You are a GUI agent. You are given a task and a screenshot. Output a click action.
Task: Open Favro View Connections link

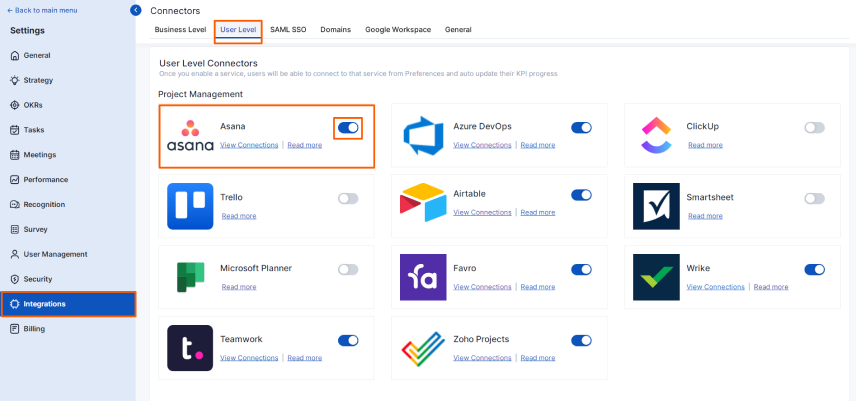[482, 287]
